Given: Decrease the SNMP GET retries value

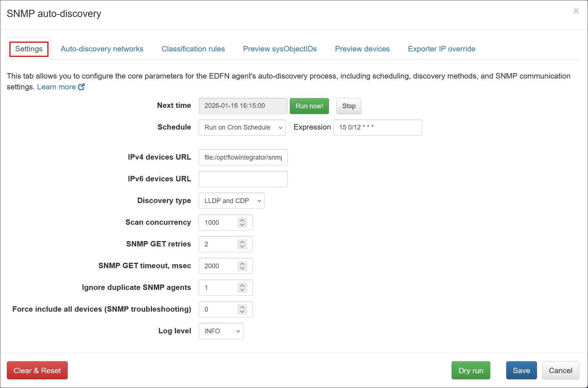Looking at the screenshot, I should pyautogui.click(x=242, y=246).
